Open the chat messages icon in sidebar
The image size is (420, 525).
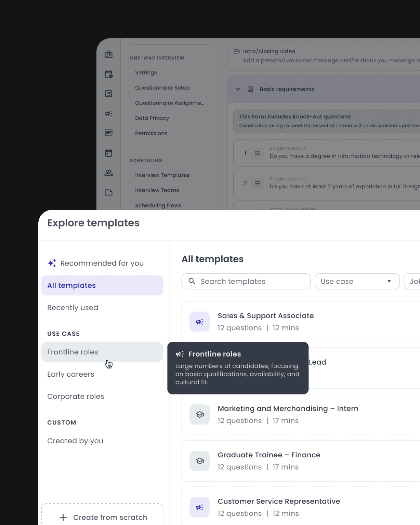109,133
